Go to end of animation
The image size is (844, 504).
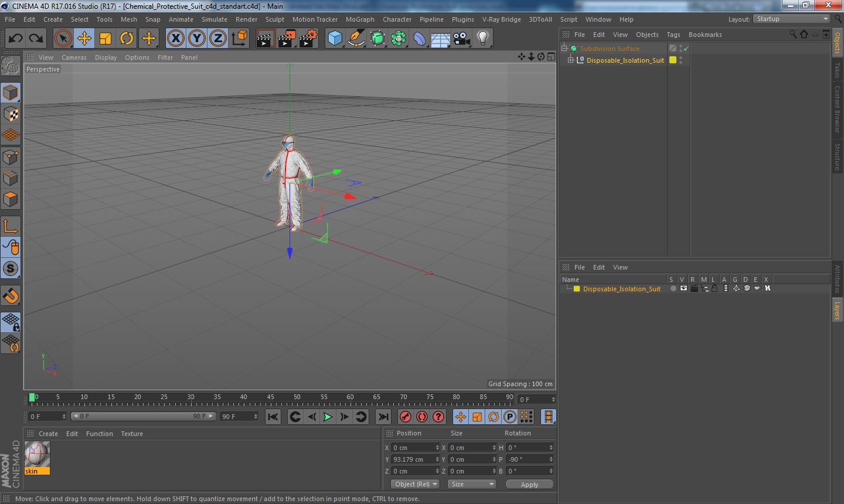383,417
